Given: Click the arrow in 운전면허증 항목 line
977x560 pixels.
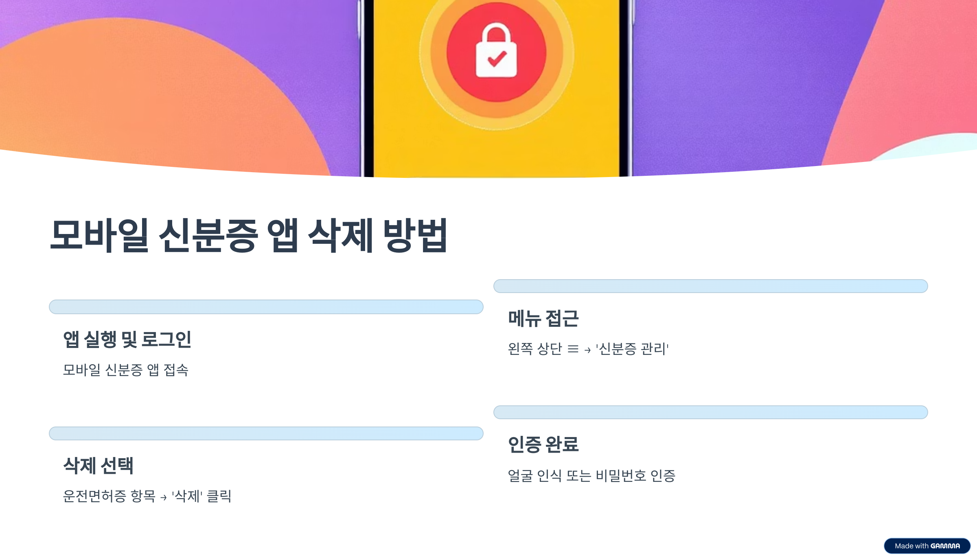Looking at the screenshot, I should (164, 497).
